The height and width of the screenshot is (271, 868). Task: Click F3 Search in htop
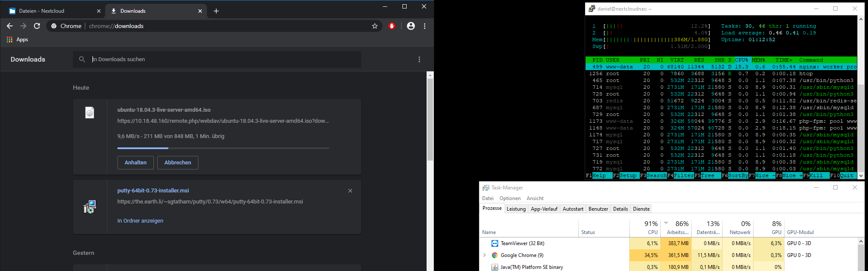(653, 176)
